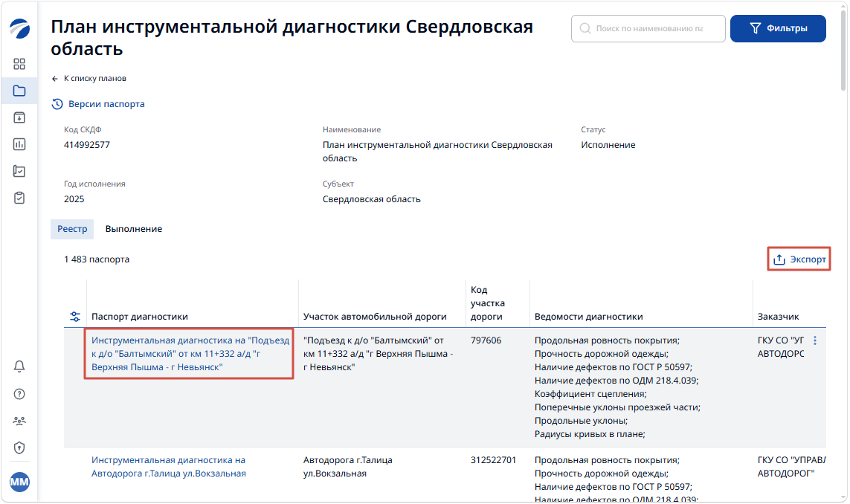Screen dimensions: 850x504
Task: Open the Балтымский instrumental diagnostics passport link
Action: click(x=190, y=353)
